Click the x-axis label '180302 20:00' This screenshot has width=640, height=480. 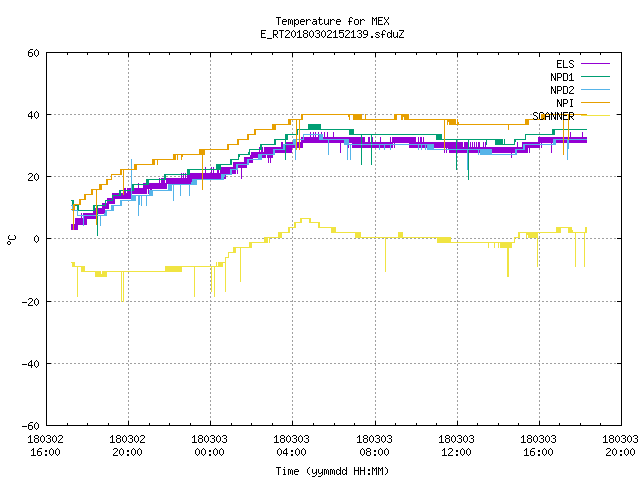[127, 446]
